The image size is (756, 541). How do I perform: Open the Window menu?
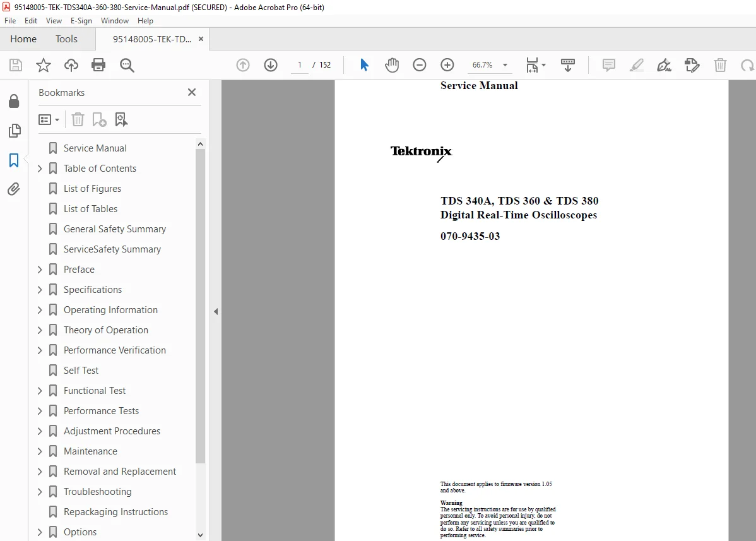115,21
